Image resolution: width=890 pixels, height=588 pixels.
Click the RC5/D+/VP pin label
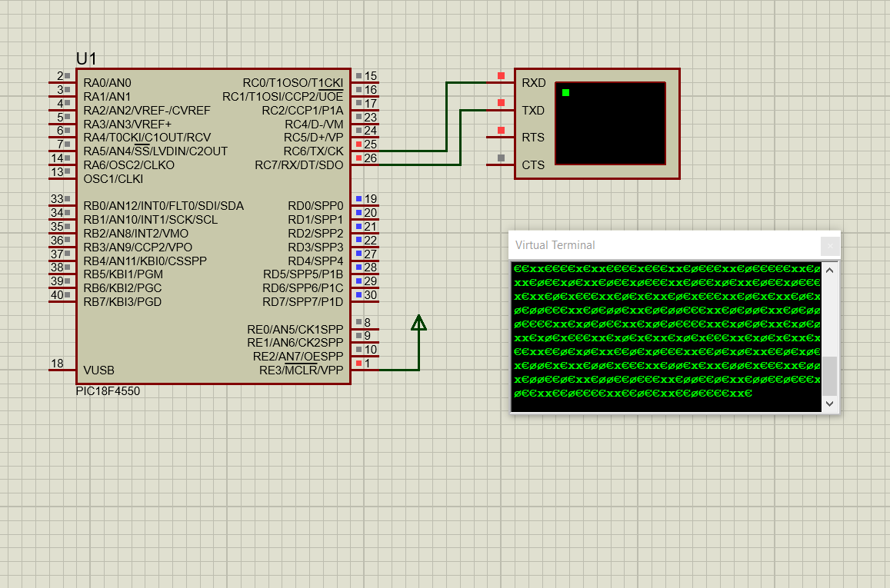point(313,138)
